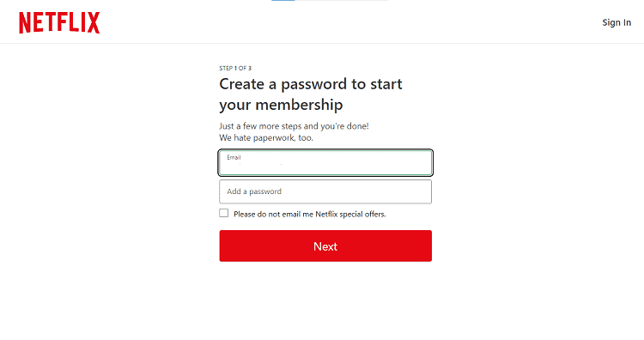Click the small Email floating label
Screen dimensions: 644x340
234,157
